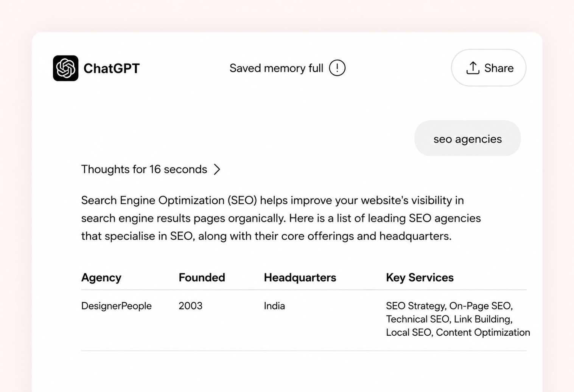Click the upload arrow icon in Share
The image size is (574, 392).
[x=473, y=68]
